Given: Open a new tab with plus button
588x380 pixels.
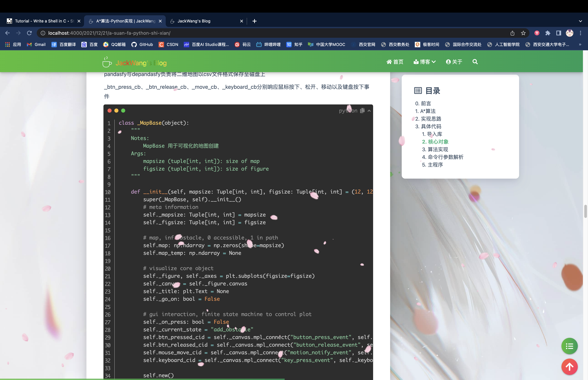Looking at the screenshot, I should pos(254,21).
